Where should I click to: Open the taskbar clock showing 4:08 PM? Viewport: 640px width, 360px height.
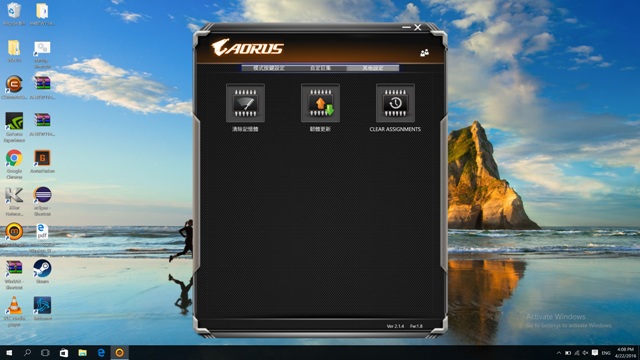[625, 353]
